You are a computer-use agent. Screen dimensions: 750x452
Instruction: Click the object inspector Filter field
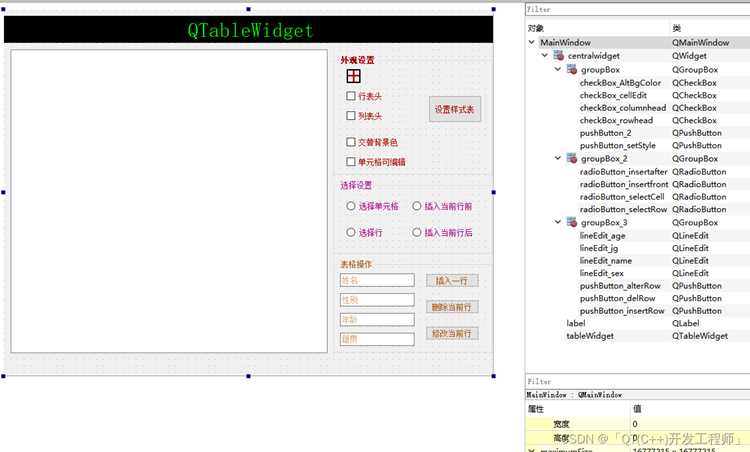638,9
